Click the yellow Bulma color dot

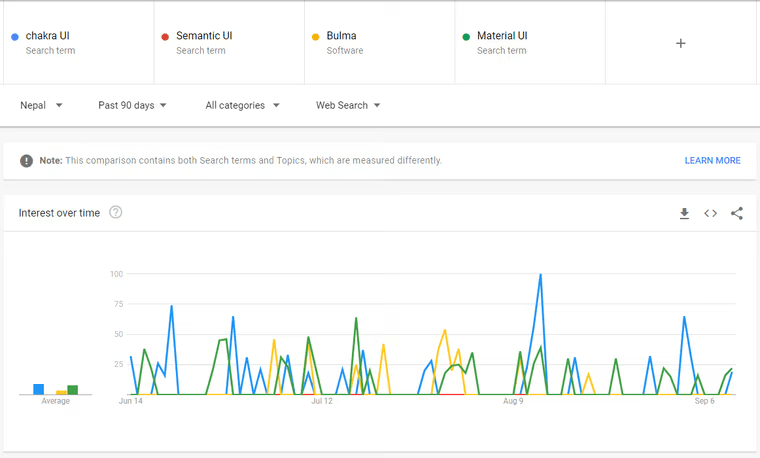tap(316, 37)
